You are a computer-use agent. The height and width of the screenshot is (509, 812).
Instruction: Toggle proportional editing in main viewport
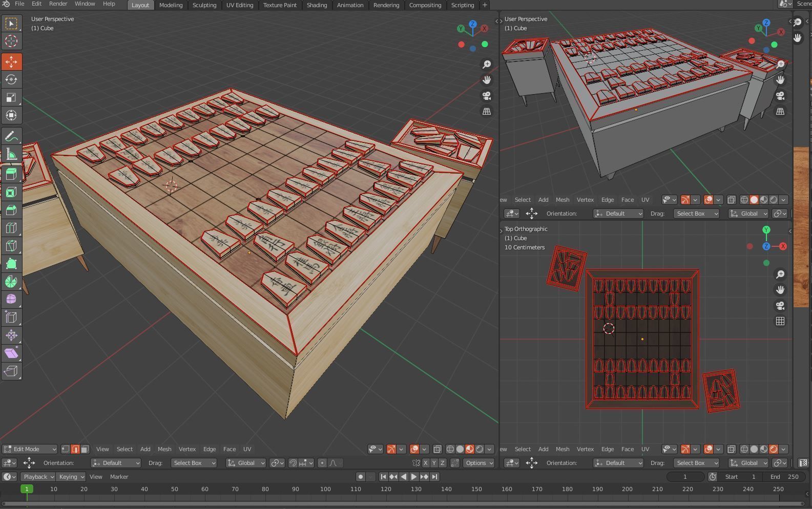point(322,463)
